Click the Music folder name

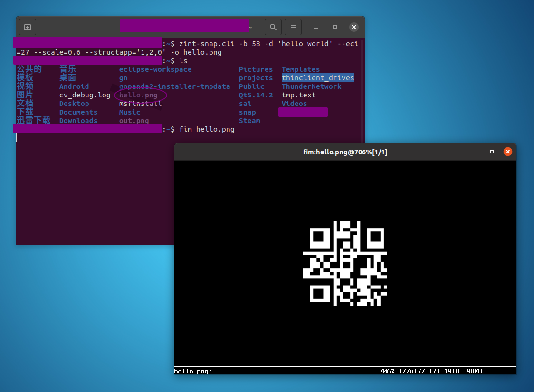click(x=129, y=112)
